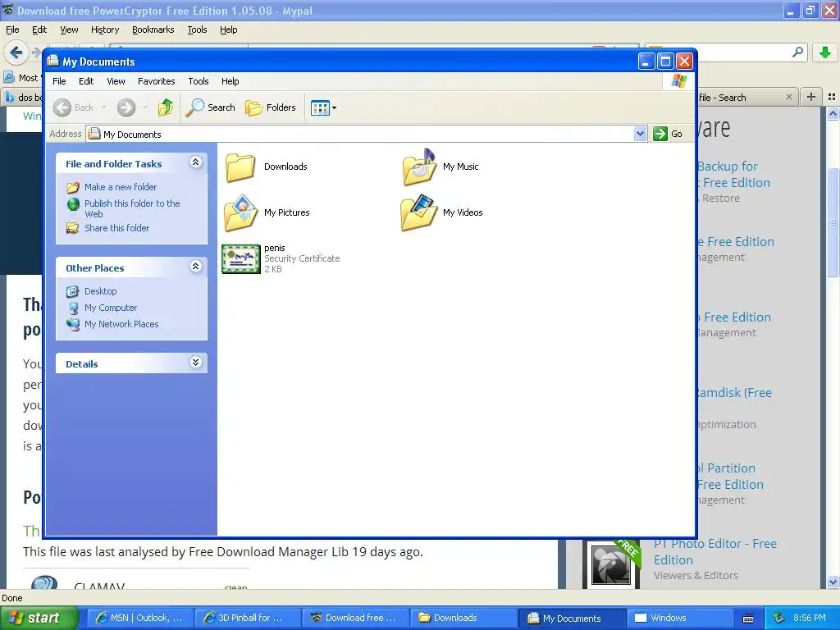The height and width of the screenshot is (630, 840).
Task: Go to Desktop in Other Places
Action: (100, 291)
